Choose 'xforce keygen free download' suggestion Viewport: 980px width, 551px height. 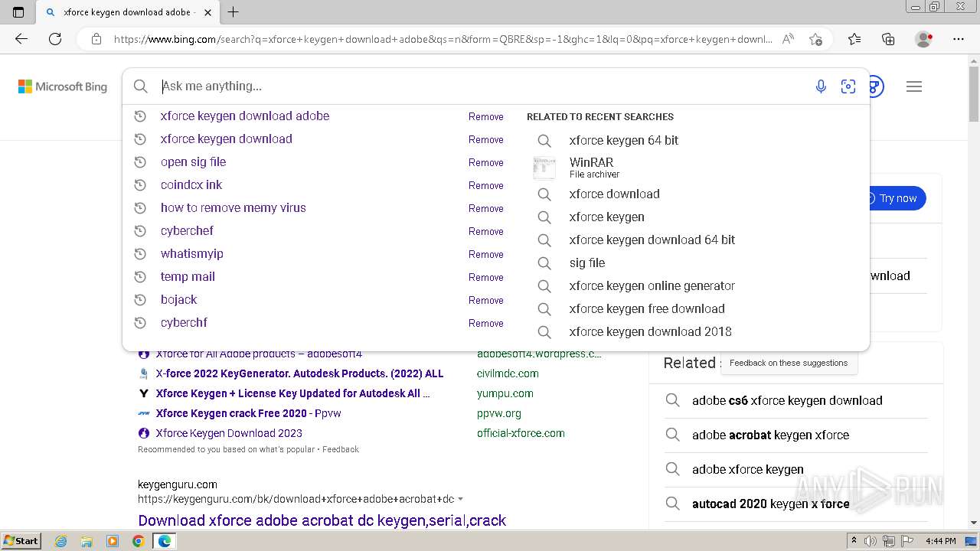647,308
